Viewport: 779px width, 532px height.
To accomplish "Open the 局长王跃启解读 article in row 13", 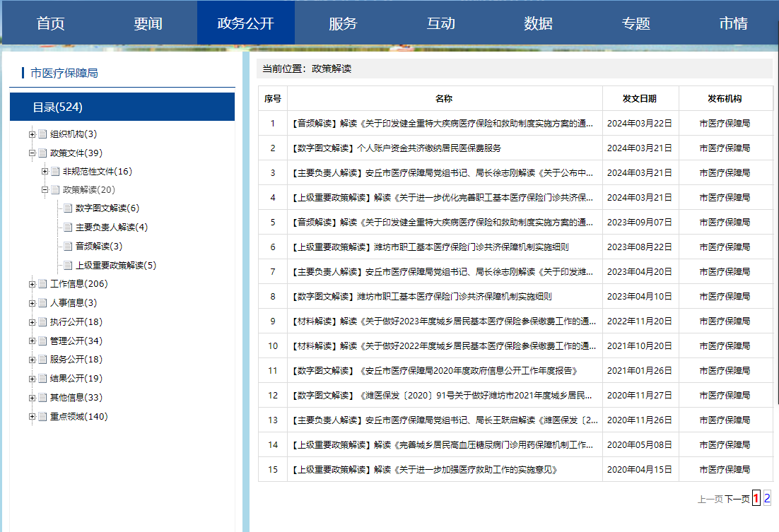I will (x=445, y=420).
